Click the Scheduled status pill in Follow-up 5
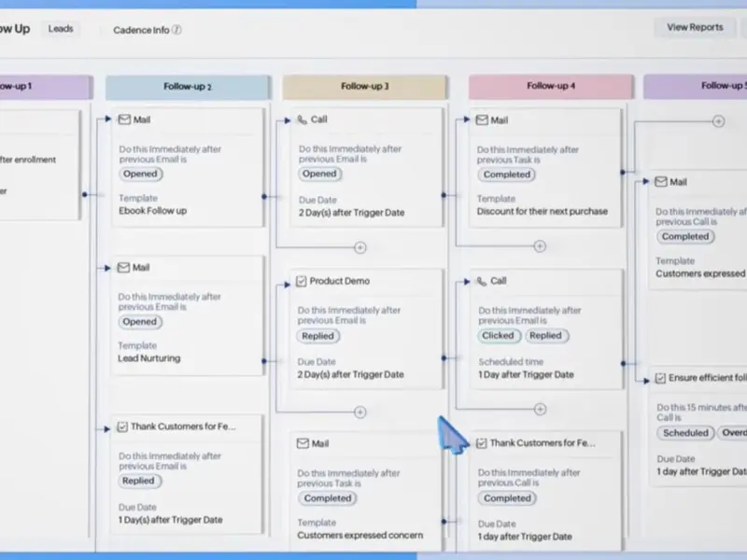The image size is (747, 560). [685, 433]
